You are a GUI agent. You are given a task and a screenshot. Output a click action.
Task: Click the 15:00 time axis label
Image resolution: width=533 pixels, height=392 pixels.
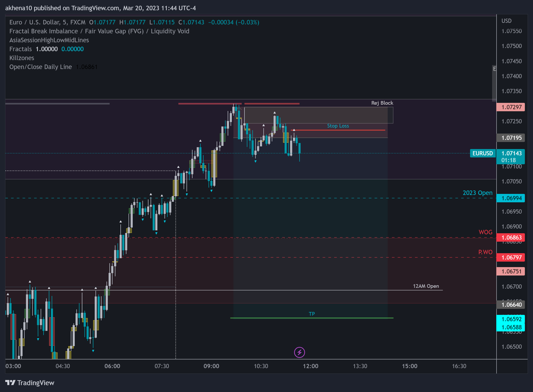410,366
